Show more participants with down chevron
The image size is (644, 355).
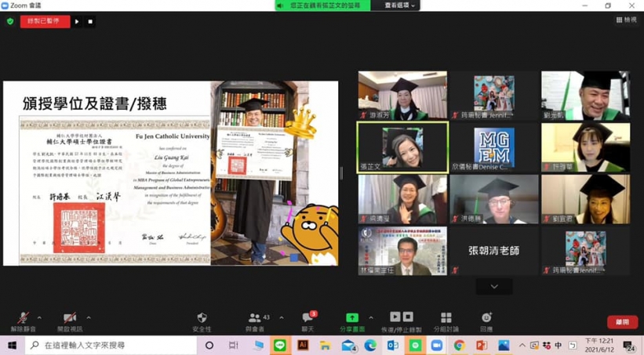click(x=494, y=287)
